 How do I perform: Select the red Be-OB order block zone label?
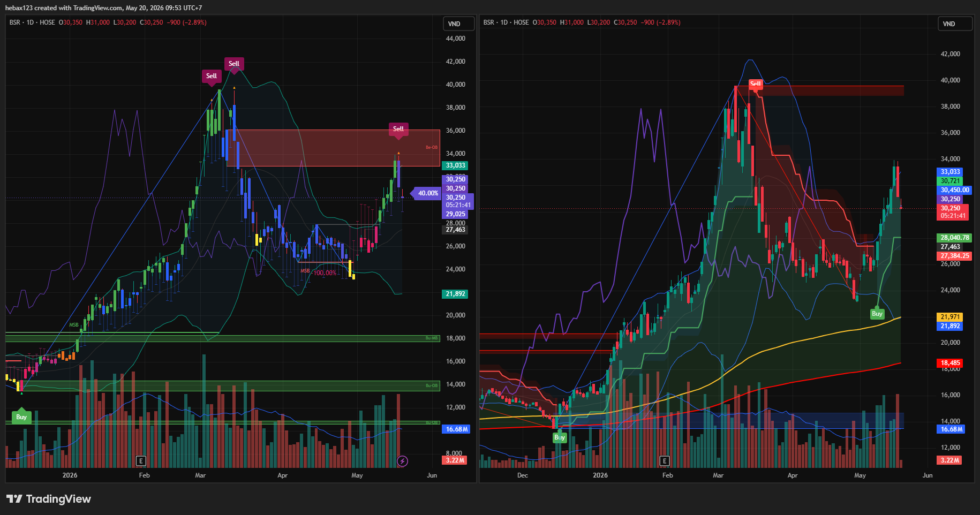pyautogui.click(x=432, y=147)
